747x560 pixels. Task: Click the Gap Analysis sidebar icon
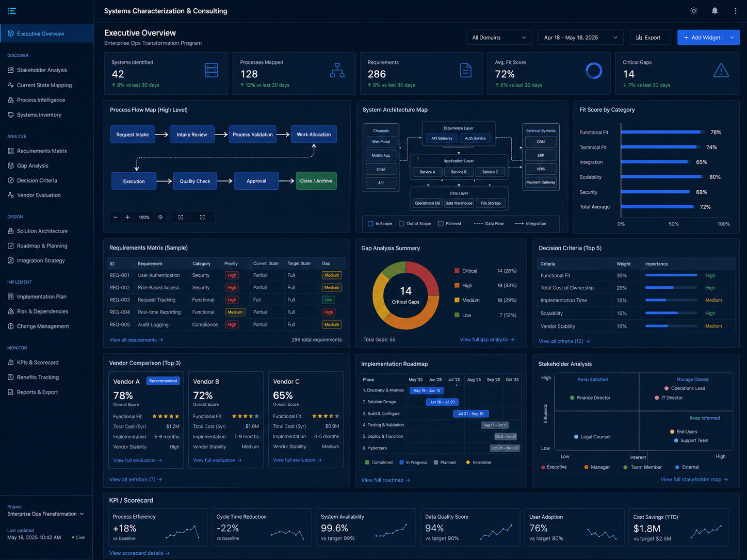click(11, 166)
